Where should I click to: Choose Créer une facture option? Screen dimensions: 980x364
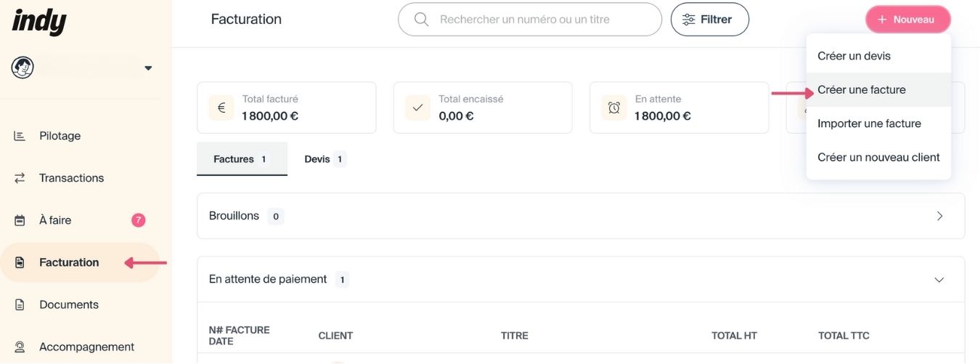[862, 90]
